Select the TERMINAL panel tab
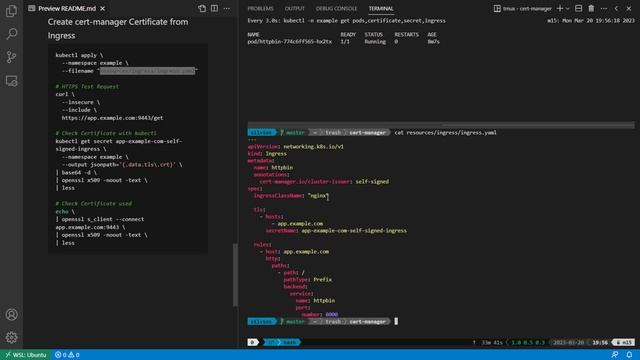 click(381, 9)
